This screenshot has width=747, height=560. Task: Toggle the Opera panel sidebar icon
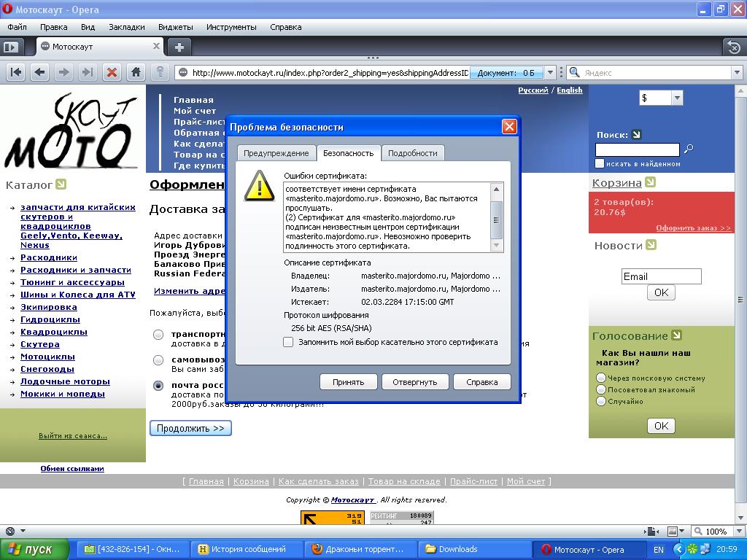(x=10, y=47)
